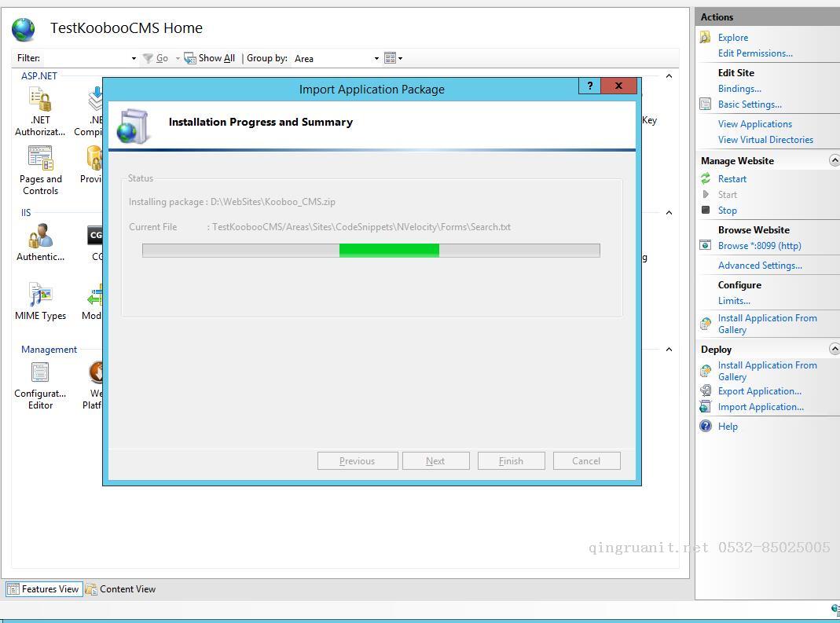Screen dimensions: 840x623
Task: Collapse the IIS group chevron
Action: [669, 213]
